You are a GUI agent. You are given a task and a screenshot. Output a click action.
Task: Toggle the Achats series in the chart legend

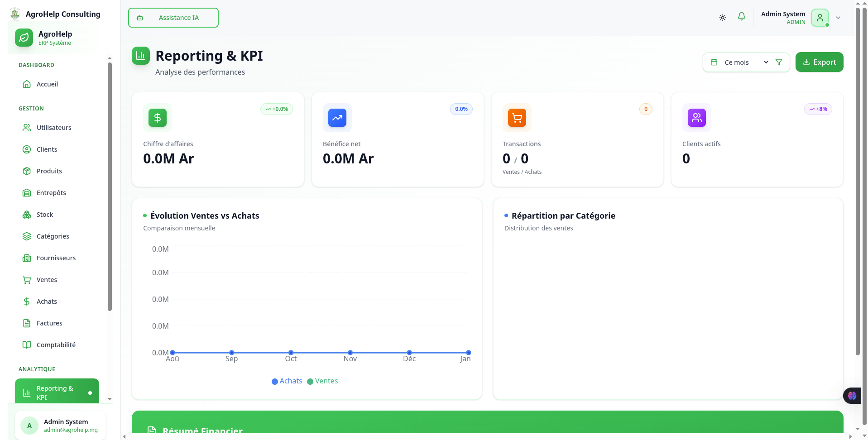[287, 381]
